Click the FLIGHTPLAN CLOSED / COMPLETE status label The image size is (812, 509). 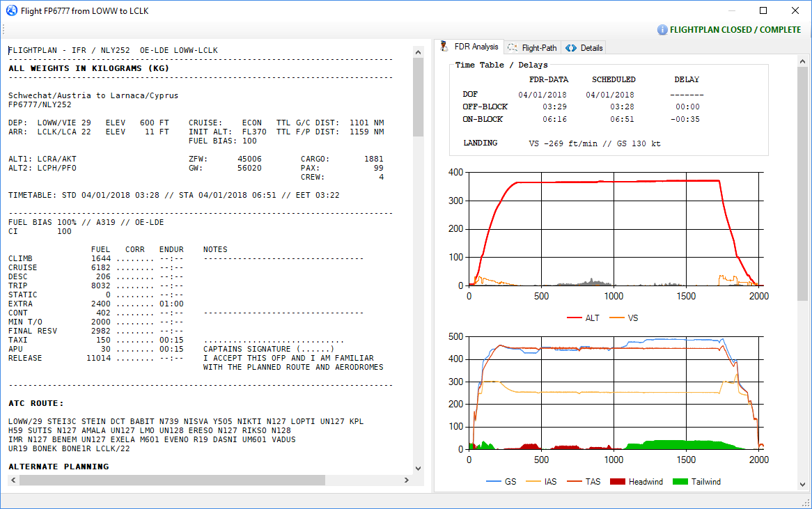click(x=735, y=29)
